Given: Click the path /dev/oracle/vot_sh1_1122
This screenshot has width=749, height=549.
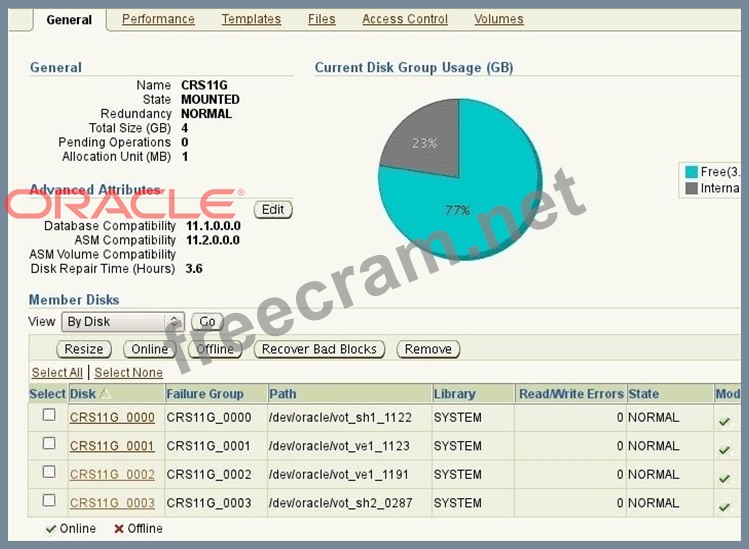Looking at the screenshot, I should tap(340, 418).
